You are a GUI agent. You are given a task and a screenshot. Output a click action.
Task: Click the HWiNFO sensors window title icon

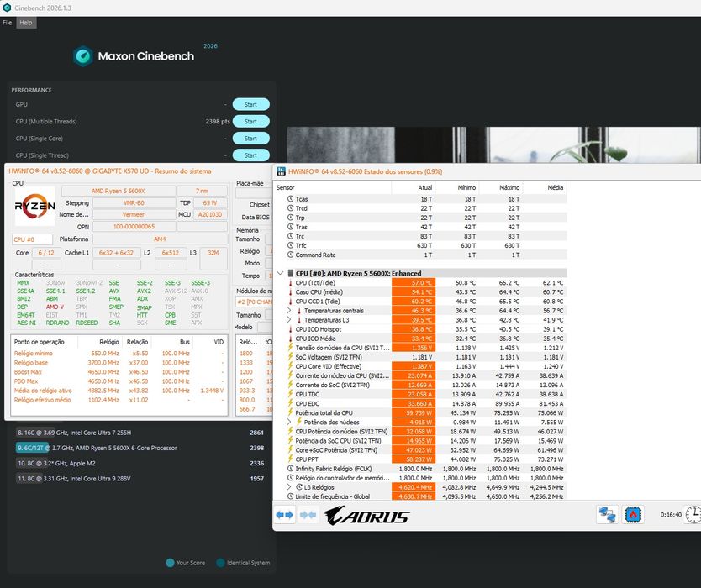[x=281, y=171]
